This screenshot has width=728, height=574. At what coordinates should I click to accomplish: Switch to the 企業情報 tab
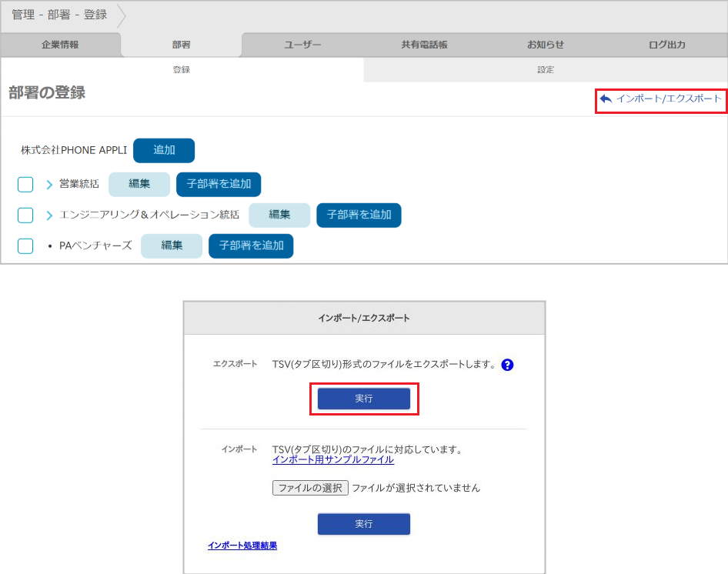[x=59, y=45]
